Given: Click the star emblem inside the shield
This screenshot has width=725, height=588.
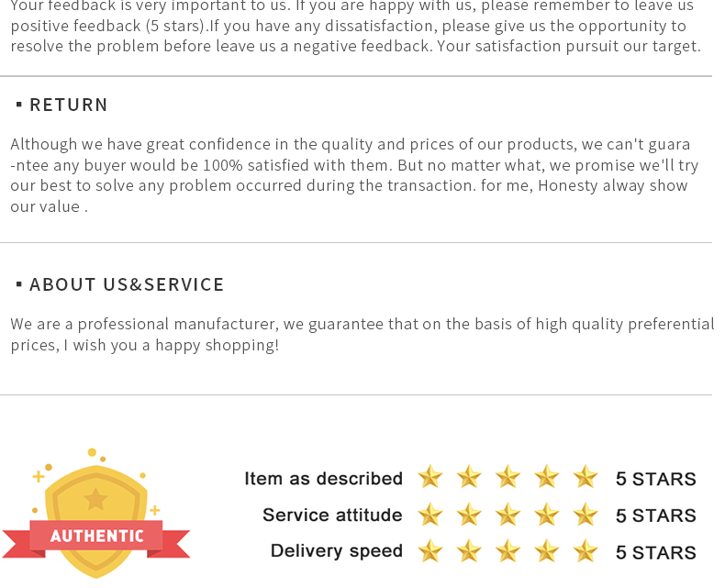Looking at the screenshot, I should pyautogui.click(x=95, y=499).
